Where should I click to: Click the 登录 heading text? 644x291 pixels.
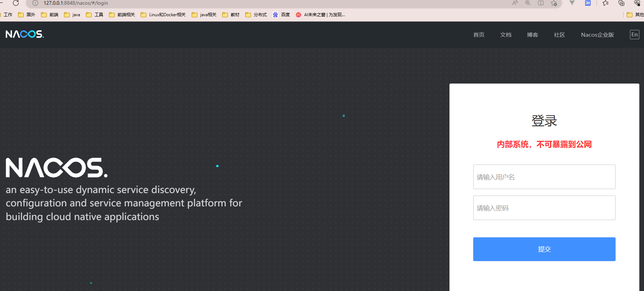[544, 121]
